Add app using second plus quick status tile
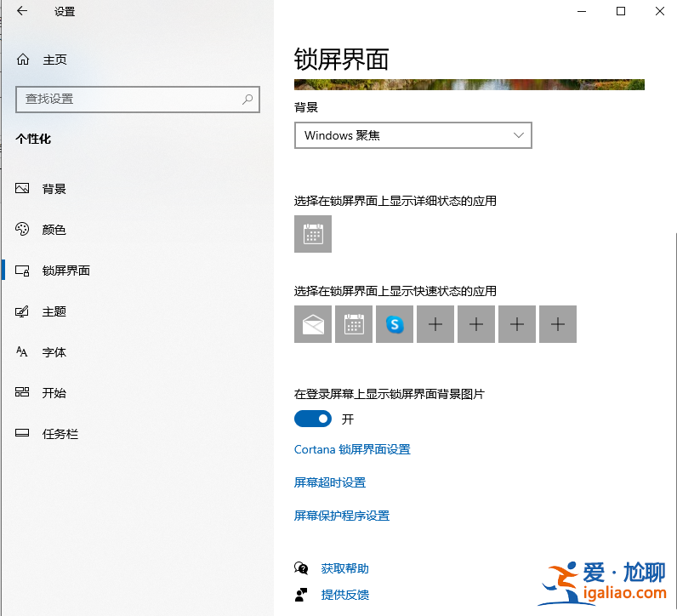677x616 pixels. click(476, 324)
